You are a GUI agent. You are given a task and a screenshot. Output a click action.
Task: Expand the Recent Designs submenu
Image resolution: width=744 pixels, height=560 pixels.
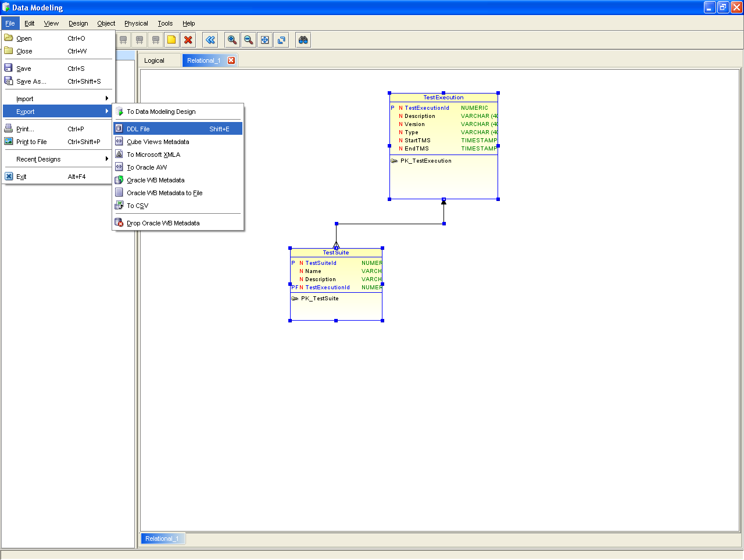pos(59,159)
